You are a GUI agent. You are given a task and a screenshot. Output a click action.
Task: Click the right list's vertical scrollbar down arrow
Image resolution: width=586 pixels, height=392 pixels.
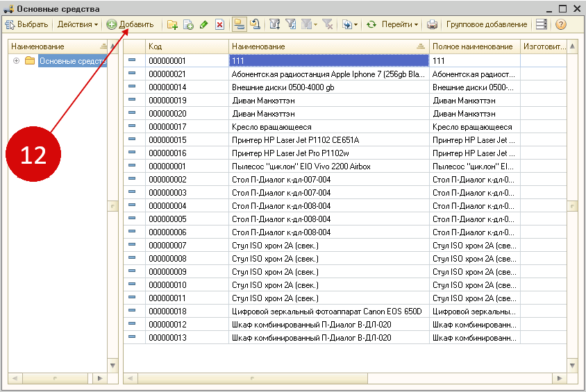pos(572,366)
